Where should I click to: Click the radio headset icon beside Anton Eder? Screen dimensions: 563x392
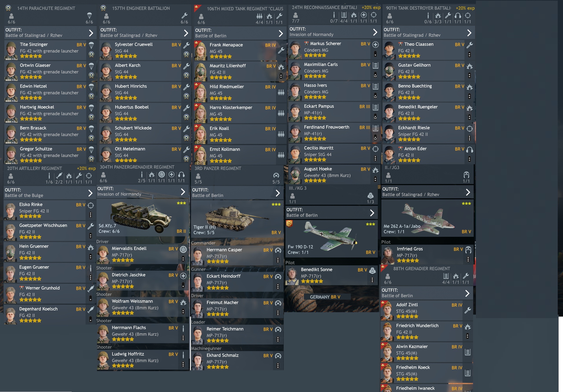point(469,150)
